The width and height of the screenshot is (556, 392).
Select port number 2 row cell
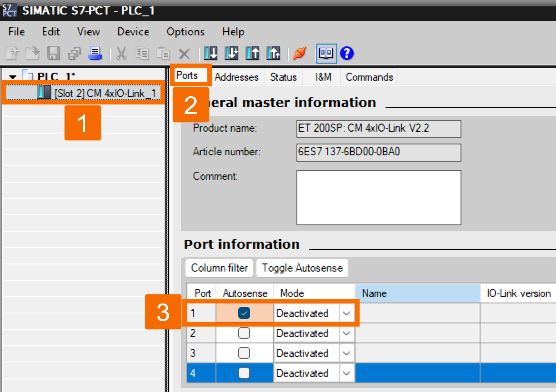click(202, 333)
